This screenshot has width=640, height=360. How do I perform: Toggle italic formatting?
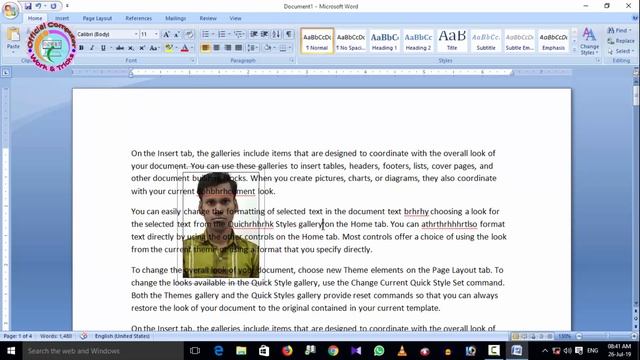92,48
